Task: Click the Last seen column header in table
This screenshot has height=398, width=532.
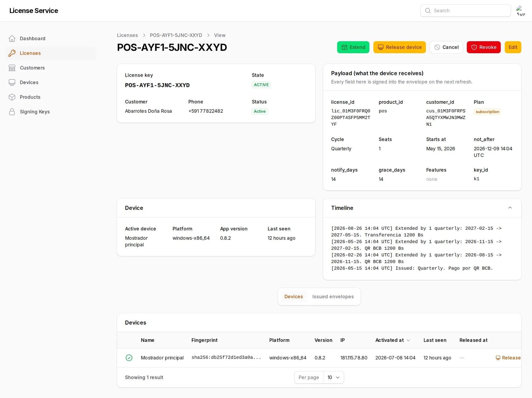Action: (x=435, y=340)
